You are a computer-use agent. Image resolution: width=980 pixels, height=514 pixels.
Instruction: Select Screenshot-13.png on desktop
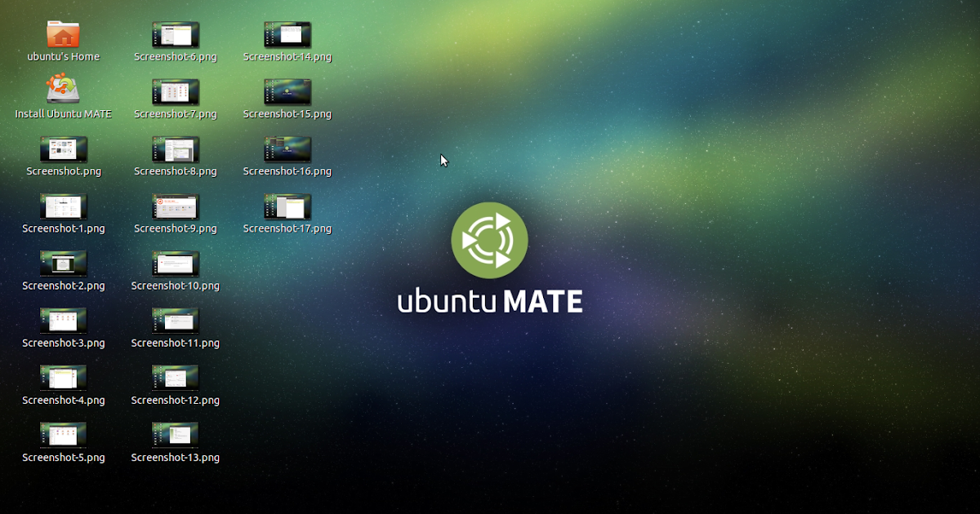point(176,435)
